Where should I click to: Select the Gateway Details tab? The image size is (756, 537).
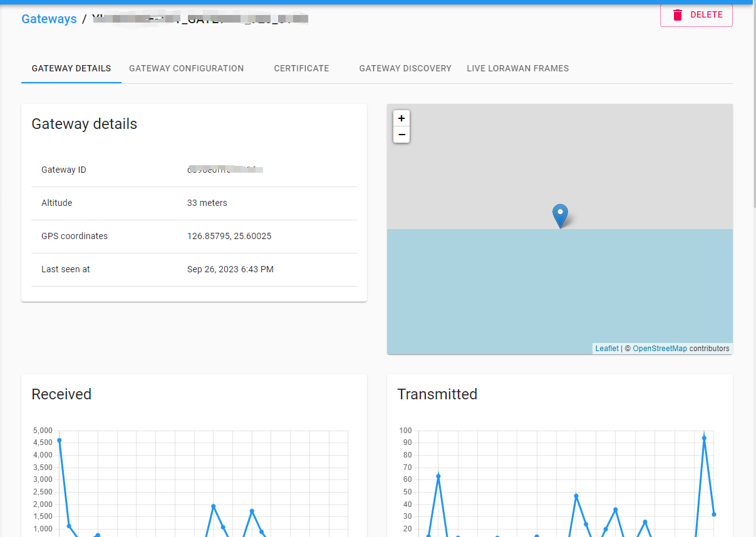tap(71, 68)
